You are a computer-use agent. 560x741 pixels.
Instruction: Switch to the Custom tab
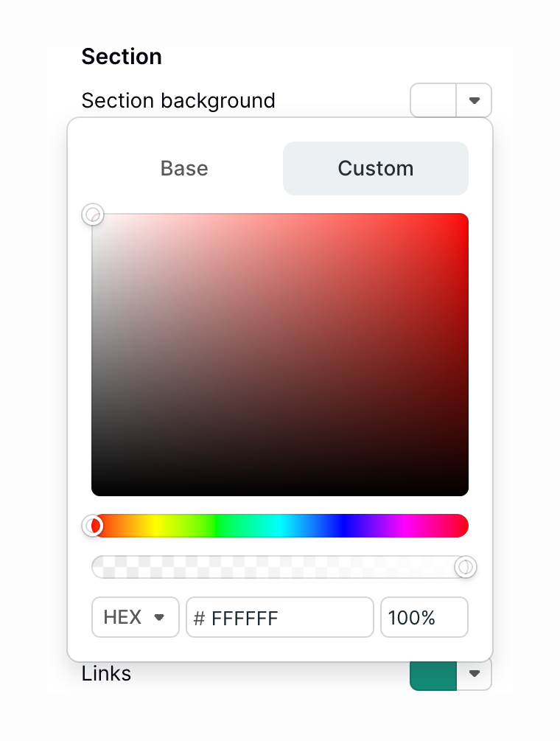(x=375, y=168)
